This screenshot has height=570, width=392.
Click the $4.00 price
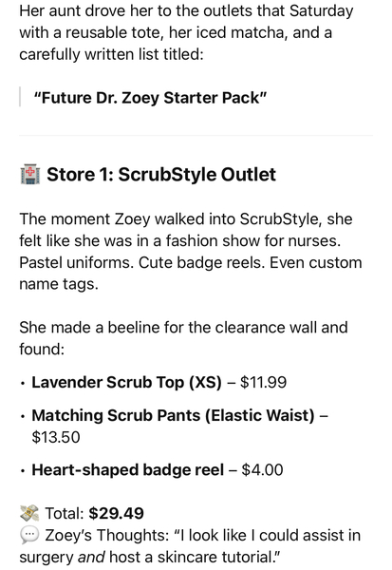click(x=262, y=469)
